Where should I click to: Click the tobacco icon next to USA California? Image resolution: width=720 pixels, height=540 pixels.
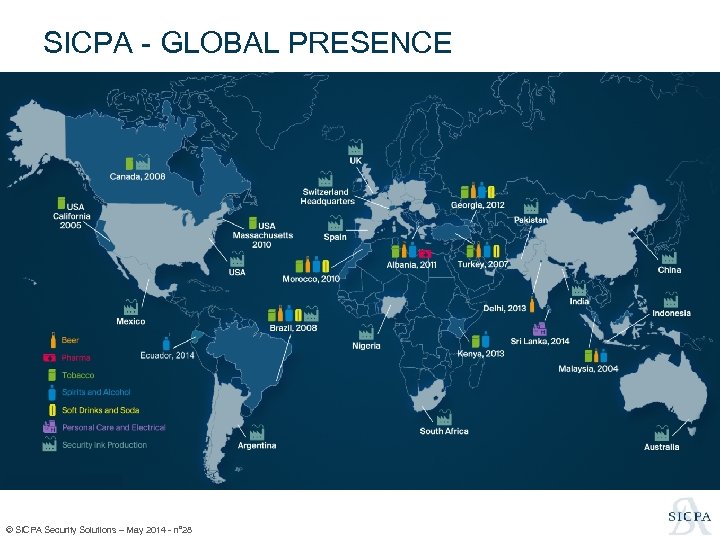click(61, 203)
